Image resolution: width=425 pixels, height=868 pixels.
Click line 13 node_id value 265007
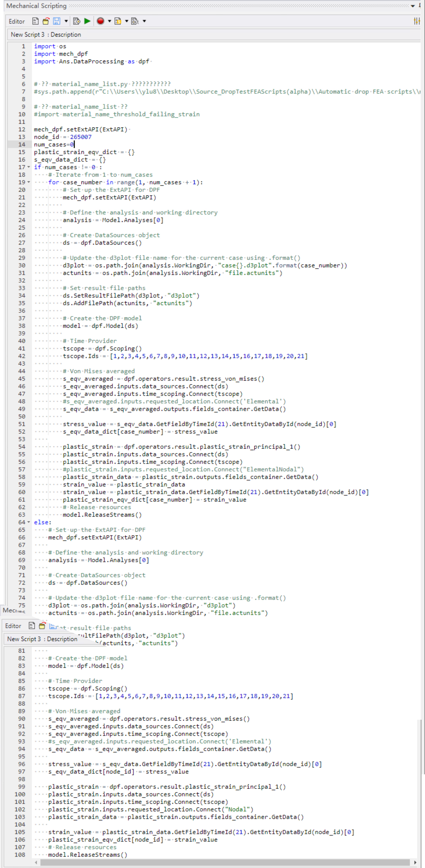tap(81, 137)
